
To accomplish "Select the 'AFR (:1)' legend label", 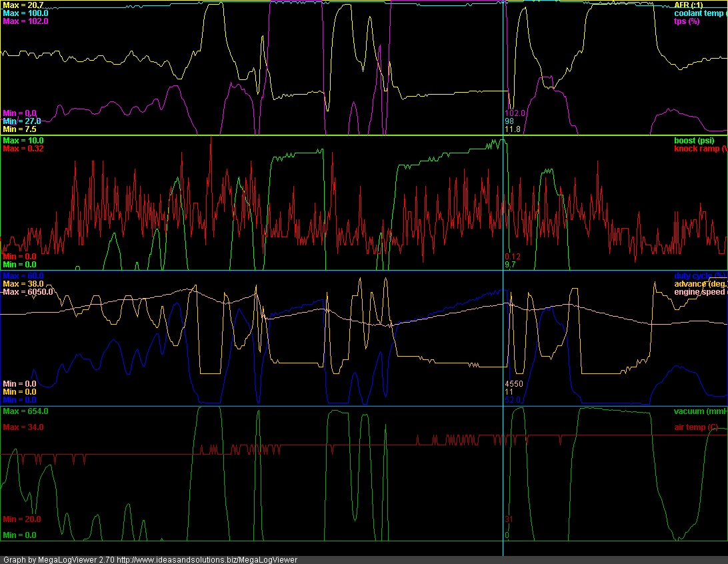I will click(x=689, y=5).
